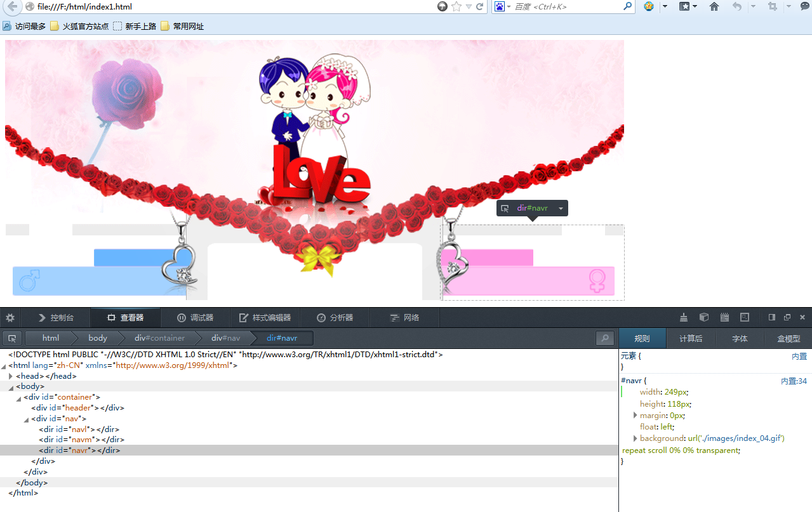Open the Firefox home page icon
The image size is (812, 512).
click(x=714, y=6)
